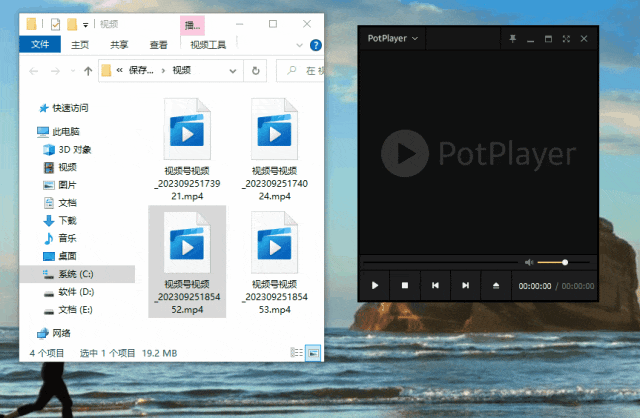The height and width of the screenshot is (418, 640).
Task: Select video file ending 174024.mp4
Action: (274, 149)
